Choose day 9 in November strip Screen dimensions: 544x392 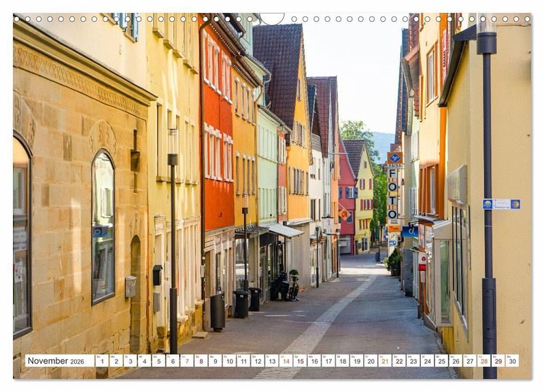click(x=215, y=361)
